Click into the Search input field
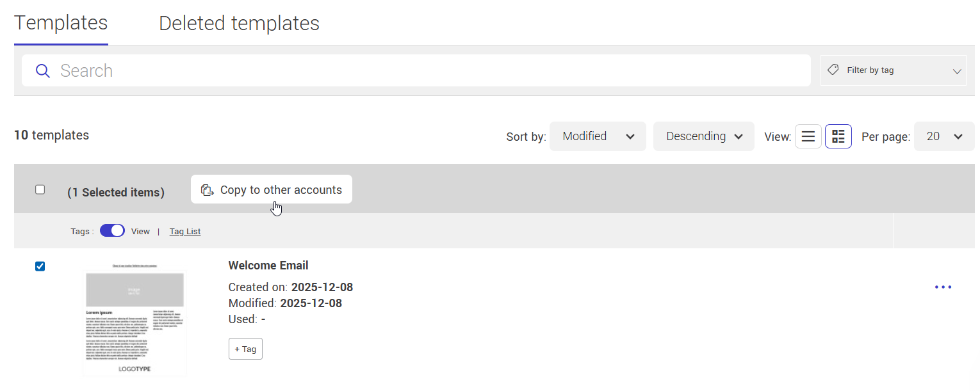Screen dimensions: 980x391 423,70
